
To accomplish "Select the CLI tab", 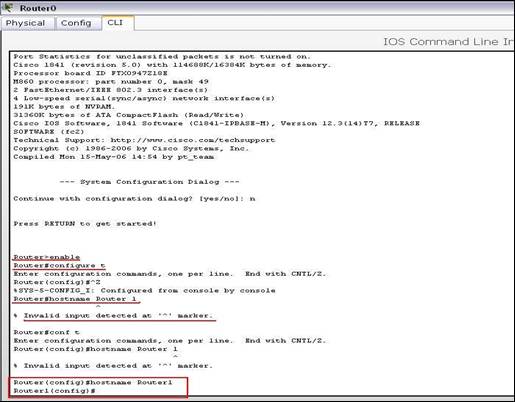I will pos(115,22).
